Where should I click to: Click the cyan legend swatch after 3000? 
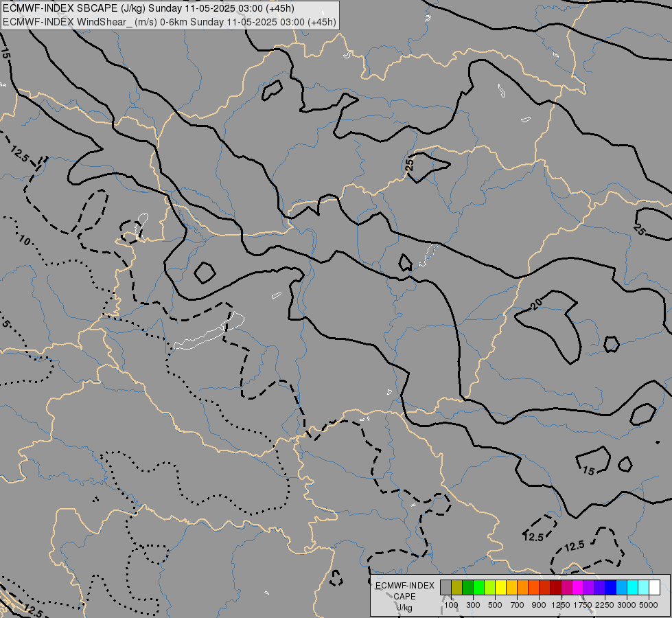632,588
